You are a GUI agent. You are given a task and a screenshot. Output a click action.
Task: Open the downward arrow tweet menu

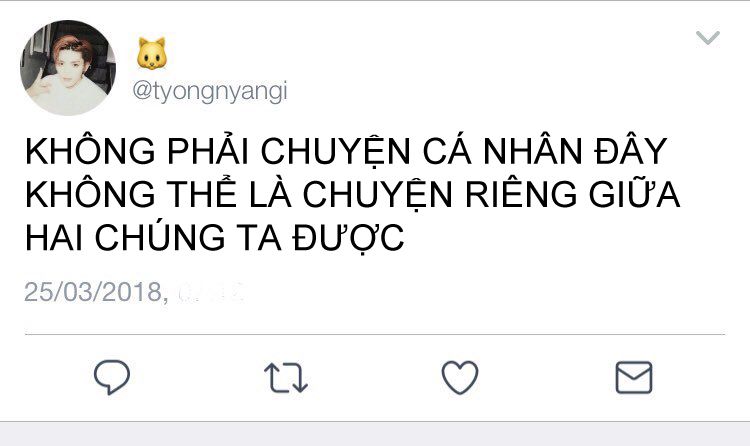tap(708, 38)
